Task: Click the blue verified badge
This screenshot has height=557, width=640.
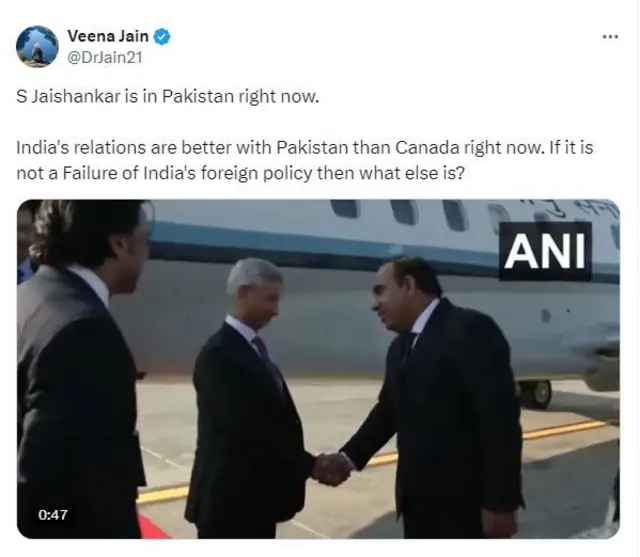Action: (162, 37)
